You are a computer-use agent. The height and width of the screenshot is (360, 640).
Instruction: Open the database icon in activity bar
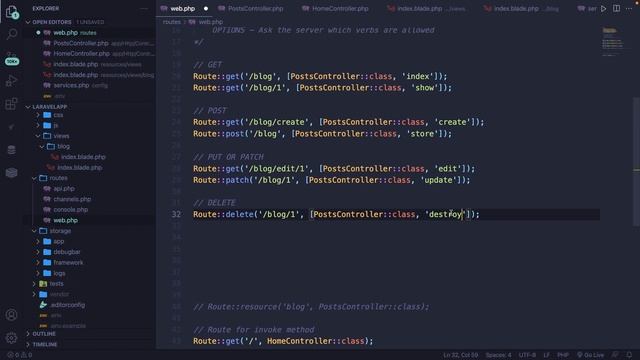click(x=11, y=150)
